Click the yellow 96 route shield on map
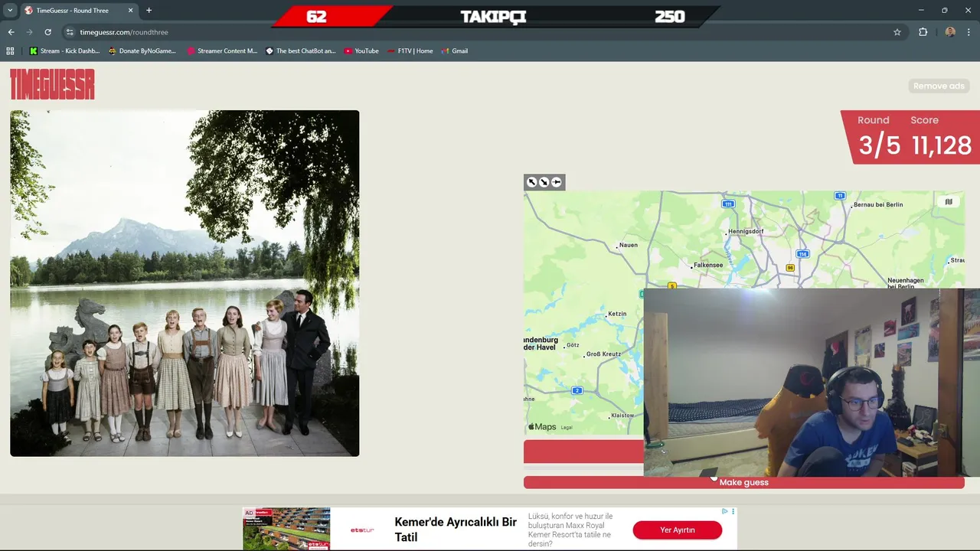980x551 pixels. click(x=790, y=268)
